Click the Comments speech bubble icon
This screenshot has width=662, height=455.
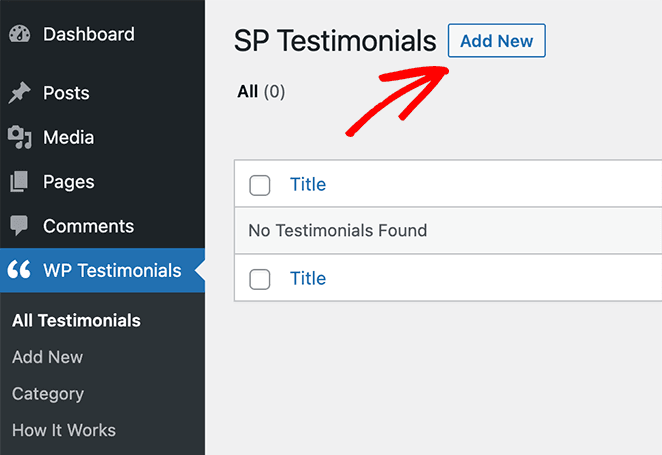(19, 226)
